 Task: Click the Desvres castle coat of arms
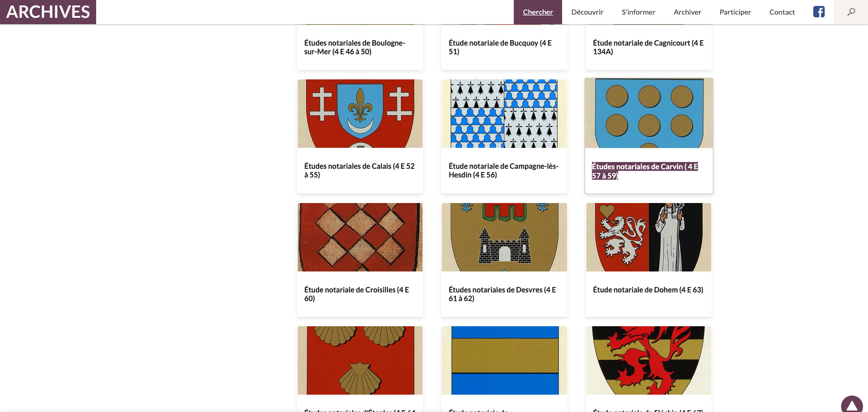[504, 237]
